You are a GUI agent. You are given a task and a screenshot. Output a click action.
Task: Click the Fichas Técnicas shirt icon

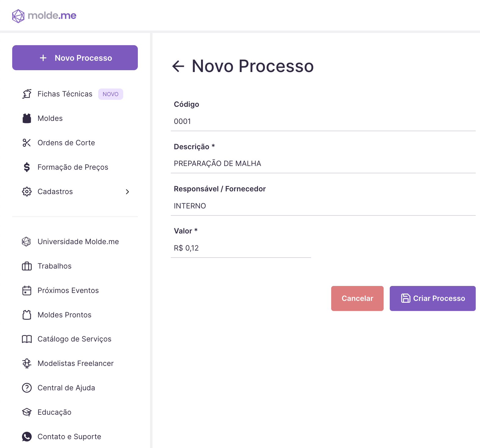(x=27, y=94)
